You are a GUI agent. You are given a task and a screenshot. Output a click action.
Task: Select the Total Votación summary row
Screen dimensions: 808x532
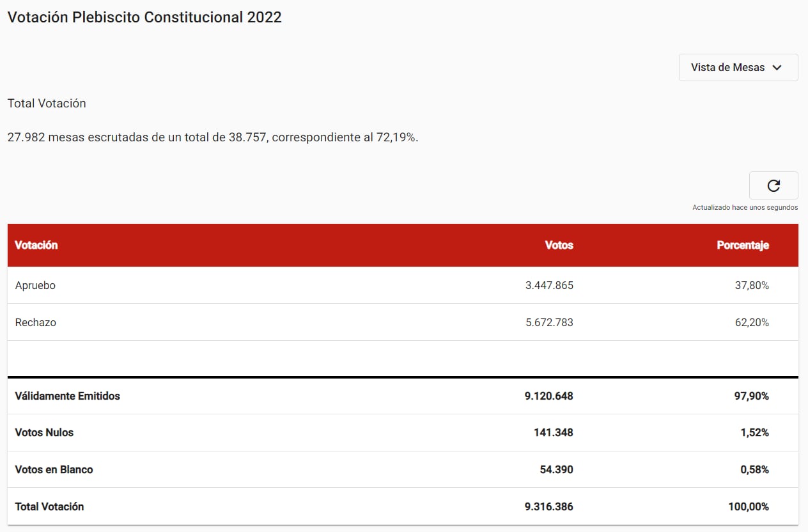coord(403,506)
